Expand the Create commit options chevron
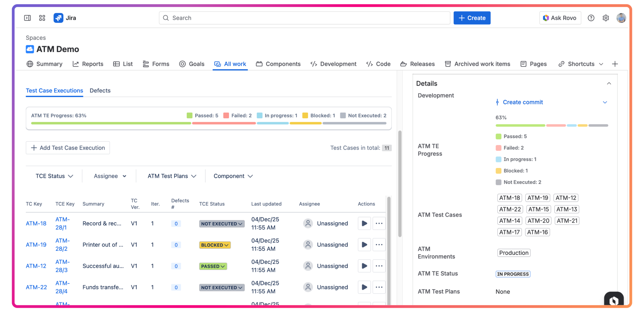644x315 pixels. 605,102
